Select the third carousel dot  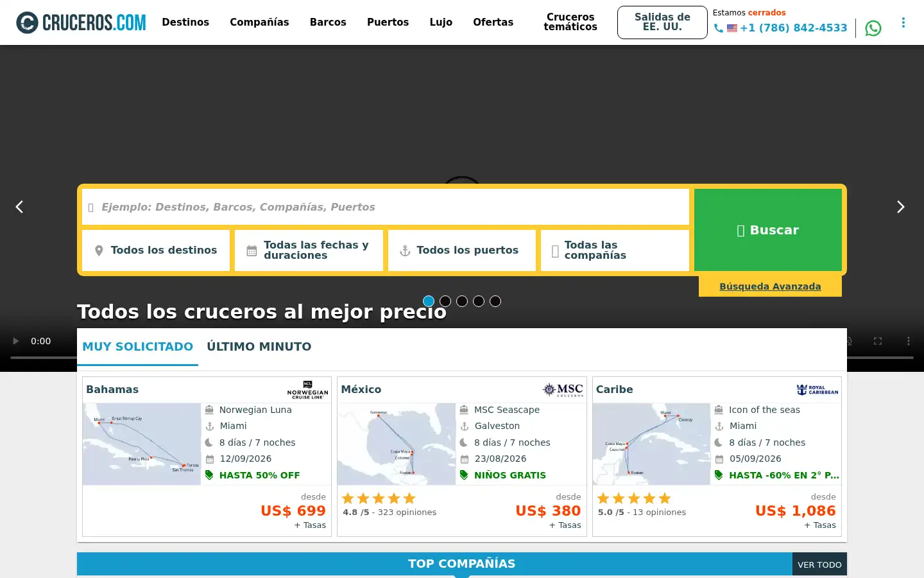pos(462,301)
